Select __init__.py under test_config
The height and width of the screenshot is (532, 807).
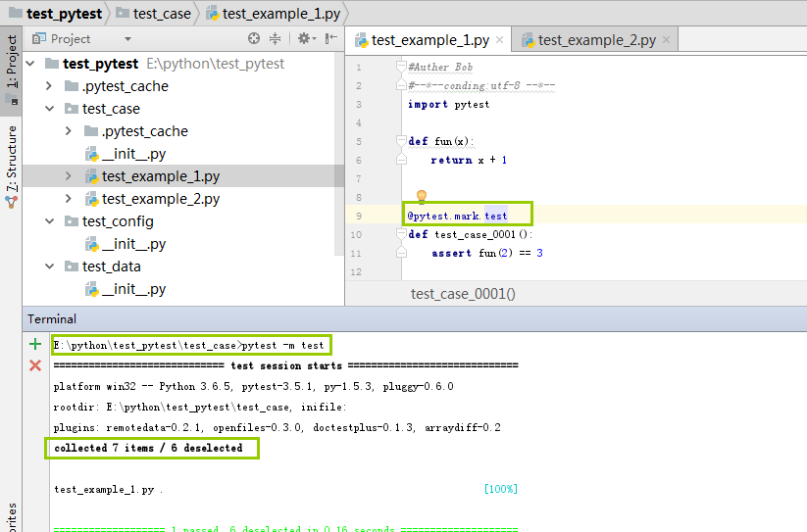[x=133, y=244]
